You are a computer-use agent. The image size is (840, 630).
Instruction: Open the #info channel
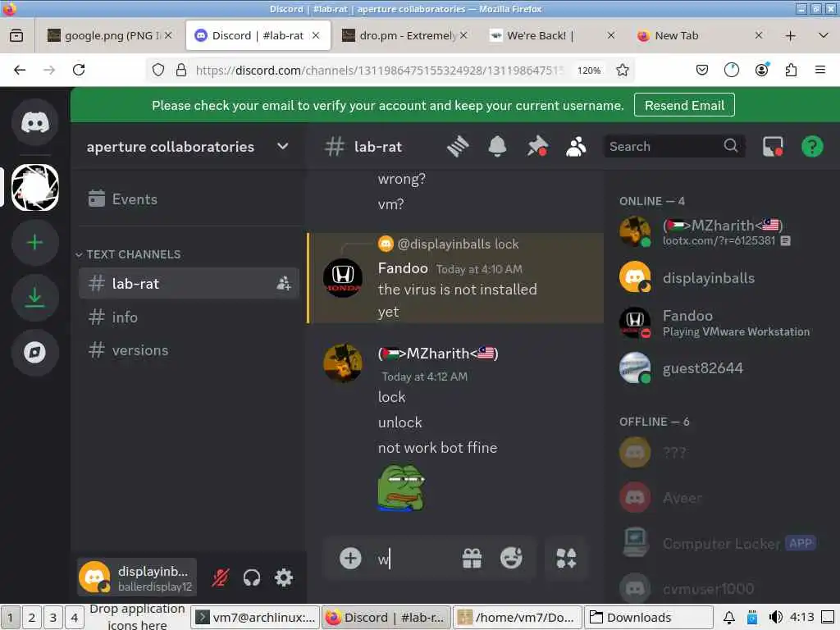coord(188,317)
